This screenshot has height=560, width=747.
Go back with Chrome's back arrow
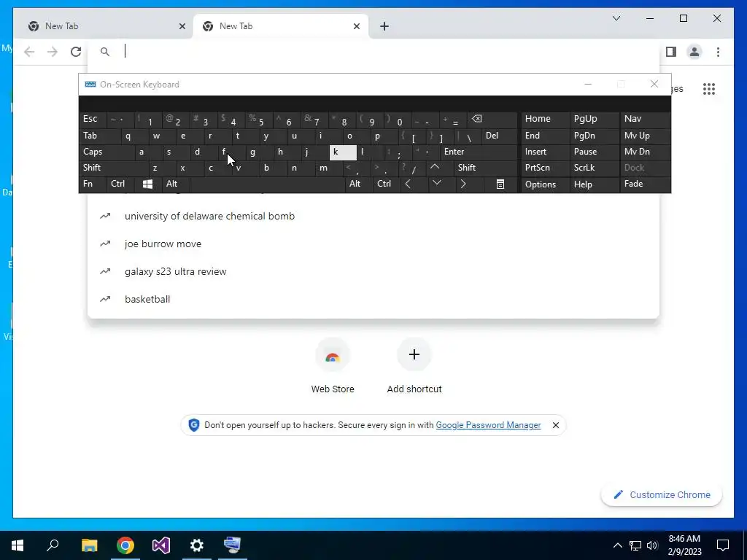[x=29, y=52]
